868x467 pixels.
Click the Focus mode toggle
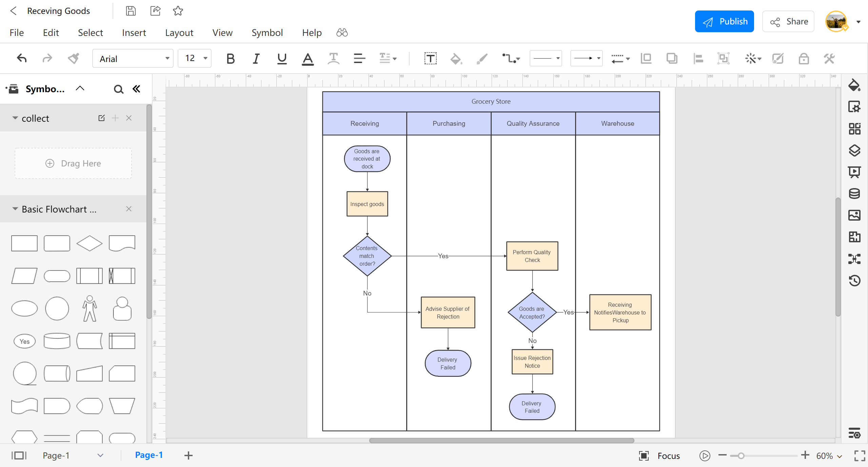coord(644,454)
